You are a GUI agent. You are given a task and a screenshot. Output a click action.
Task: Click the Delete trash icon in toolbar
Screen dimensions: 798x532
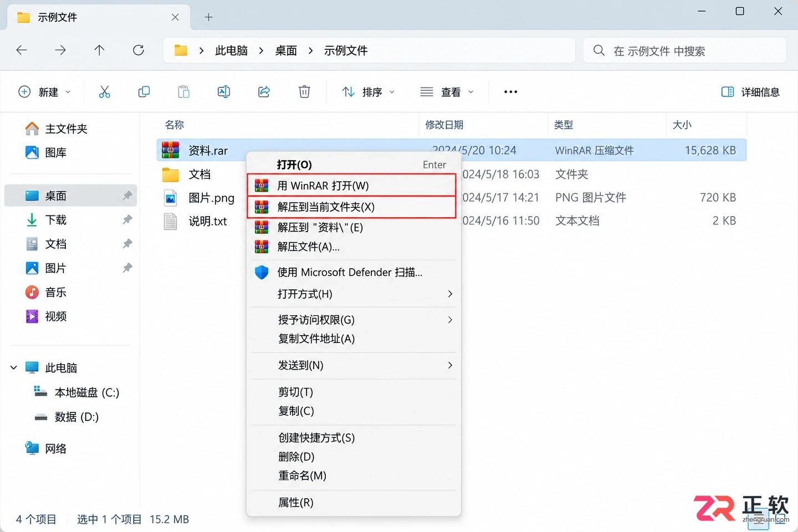click(x=304, y=92)
